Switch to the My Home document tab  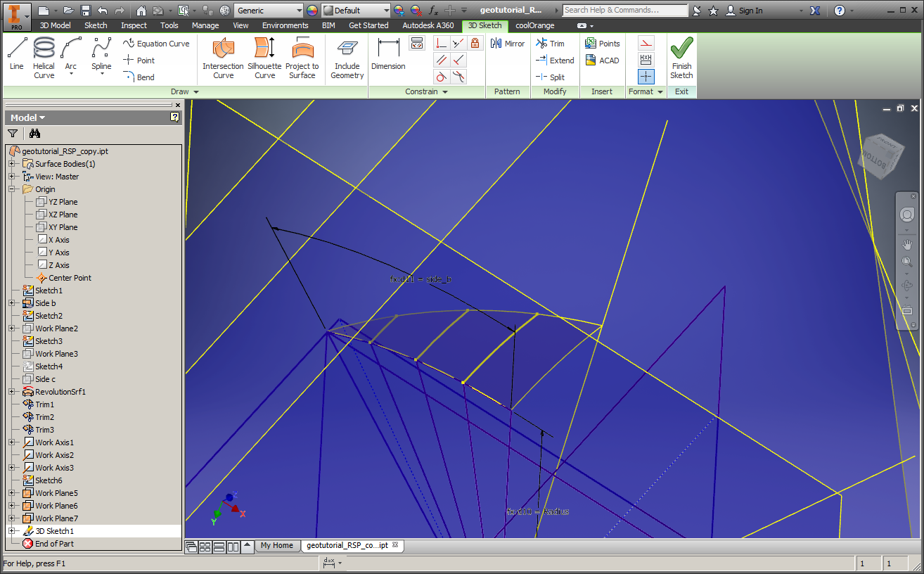pyautogui.click(x=276, y=545)
